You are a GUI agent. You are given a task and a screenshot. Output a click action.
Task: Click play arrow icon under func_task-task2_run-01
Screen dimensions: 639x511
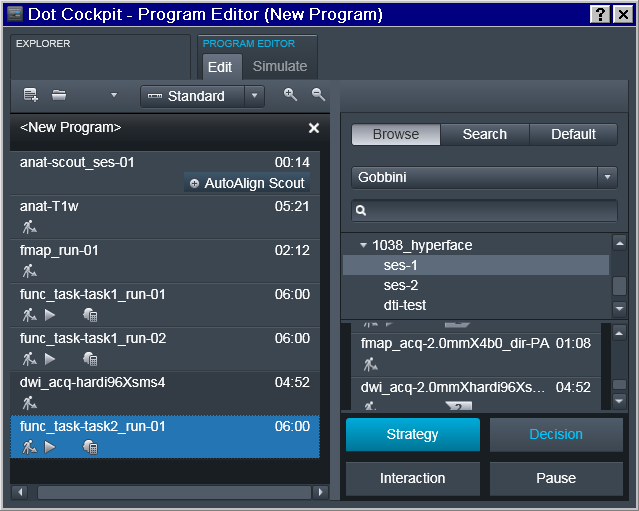(x=50, y=447)
